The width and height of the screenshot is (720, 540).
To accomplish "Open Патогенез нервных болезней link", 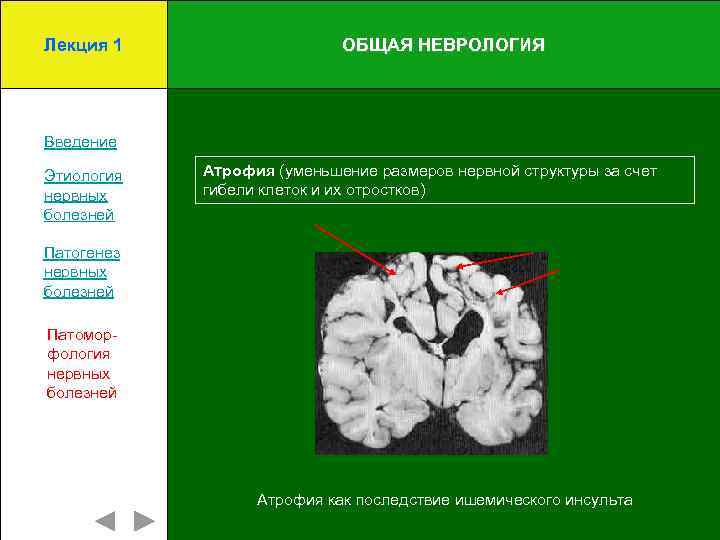I will [82, 272].
